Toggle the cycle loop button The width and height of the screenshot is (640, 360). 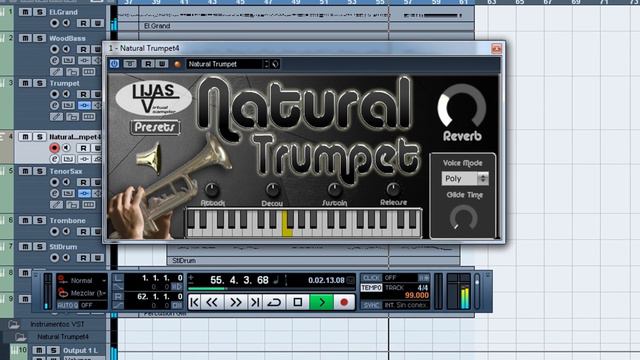click(274, 302)
